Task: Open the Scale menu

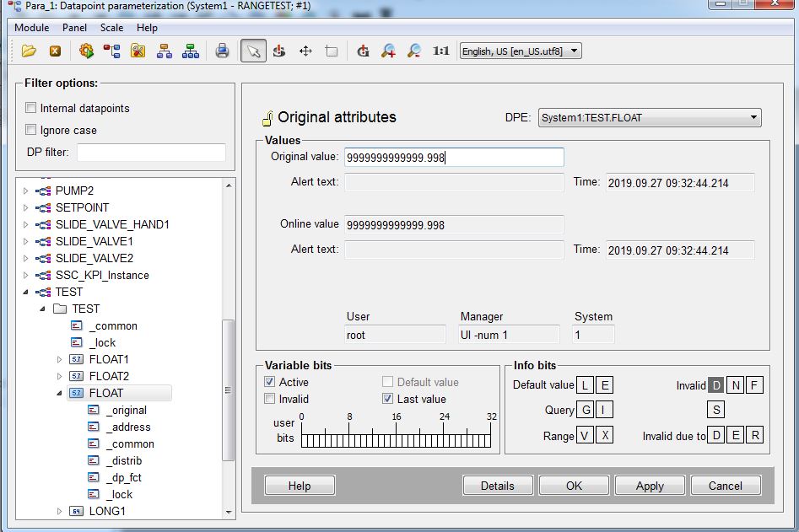Action: tap(111, 28)
